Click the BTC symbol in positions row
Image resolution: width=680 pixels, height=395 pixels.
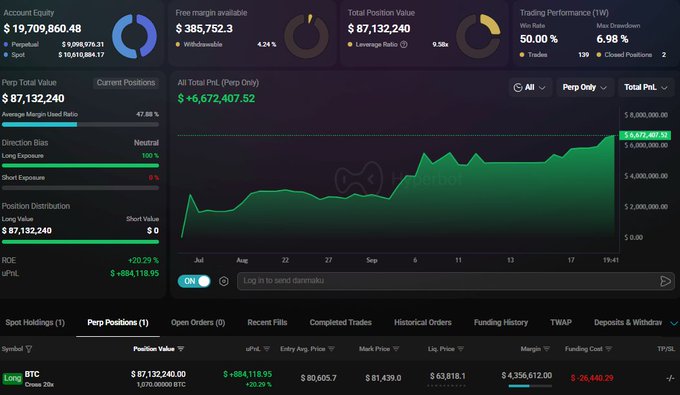(32, 374)
